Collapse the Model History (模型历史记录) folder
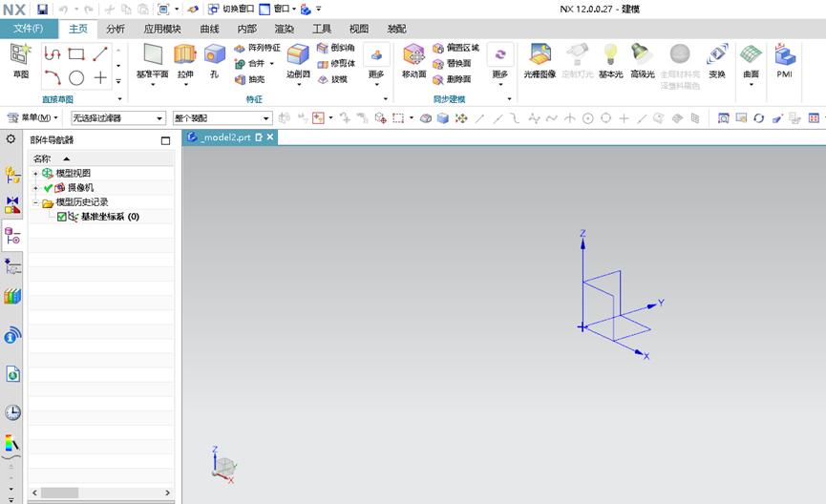This screenshot has height=504, width=826. pos(35,202)
